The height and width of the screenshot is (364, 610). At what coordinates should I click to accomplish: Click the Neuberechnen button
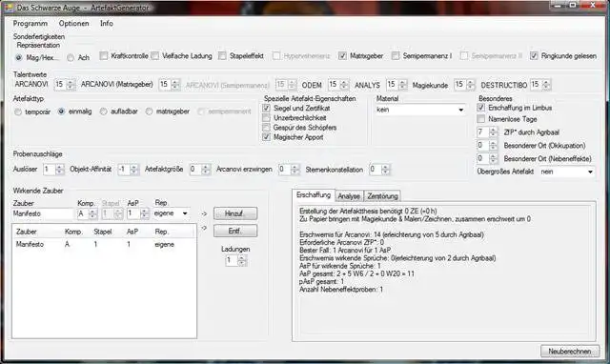click(570, 351)
